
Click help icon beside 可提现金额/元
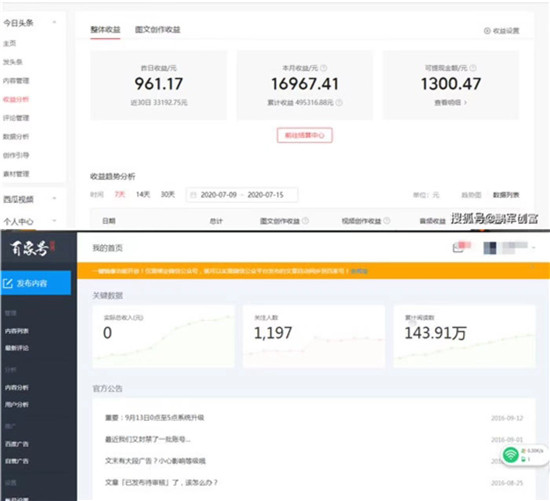click(472, 68)
